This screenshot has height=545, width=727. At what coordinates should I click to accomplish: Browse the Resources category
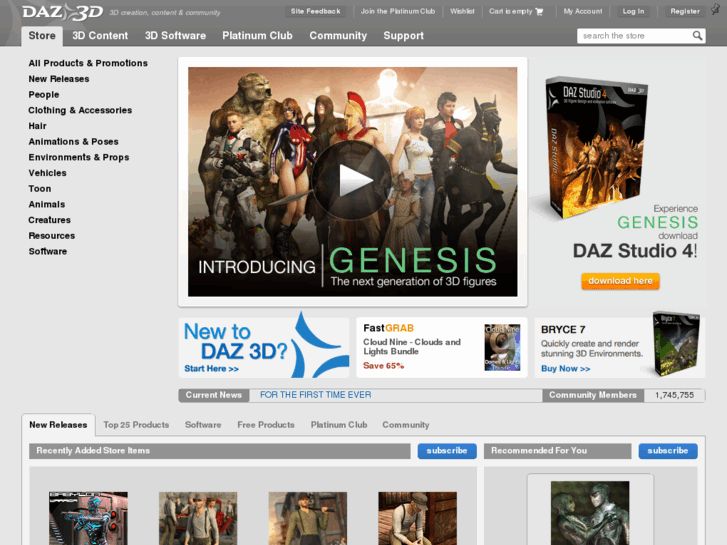pyautogui.click(x=51, y=236)
